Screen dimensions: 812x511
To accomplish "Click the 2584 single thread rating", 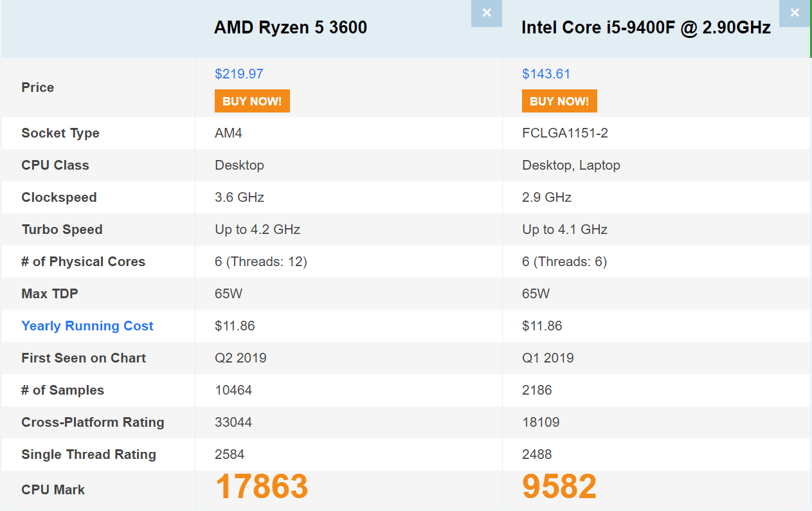I will pyautogui.click(x=230, y=454).
